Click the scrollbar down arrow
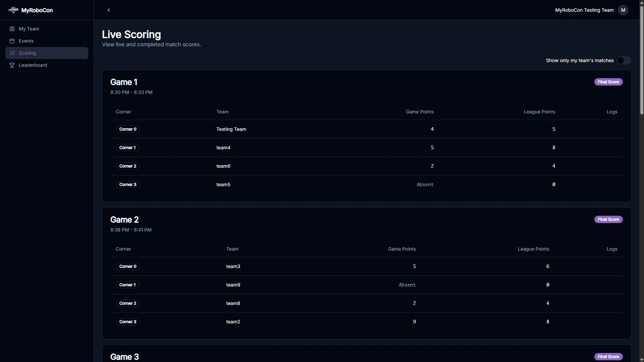 [x=642, y=360]
